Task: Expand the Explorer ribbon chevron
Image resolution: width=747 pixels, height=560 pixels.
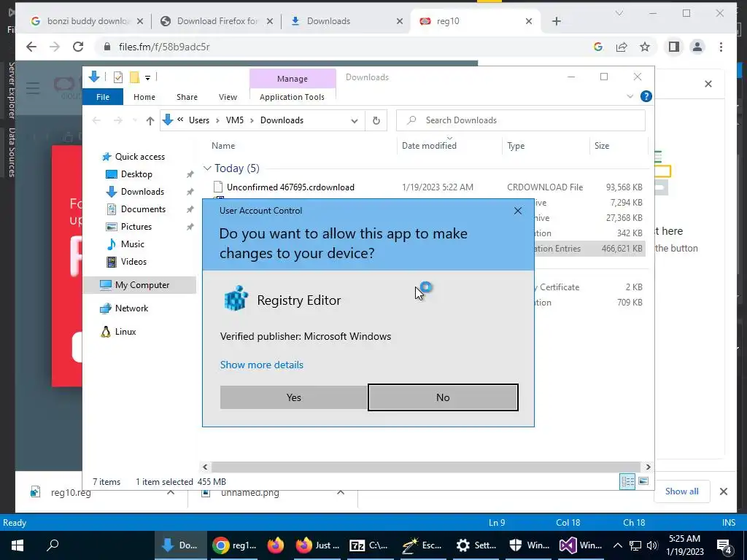Action: click(630, 96)
